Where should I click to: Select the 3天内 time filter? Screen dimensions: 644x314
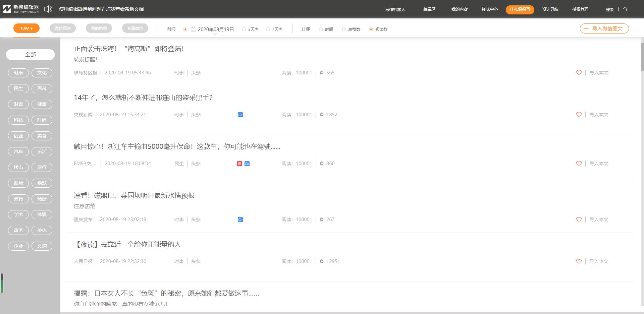point(250,29)
